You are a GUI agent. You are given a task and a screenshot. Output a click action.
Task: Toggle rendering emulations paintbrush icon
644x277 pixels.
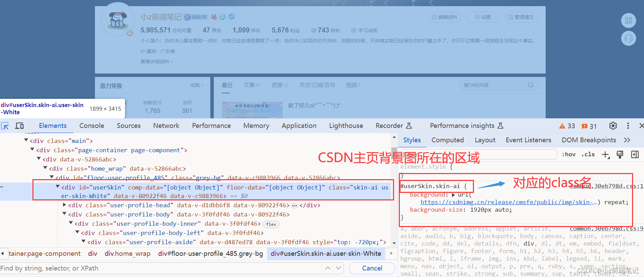pos(620,155)
